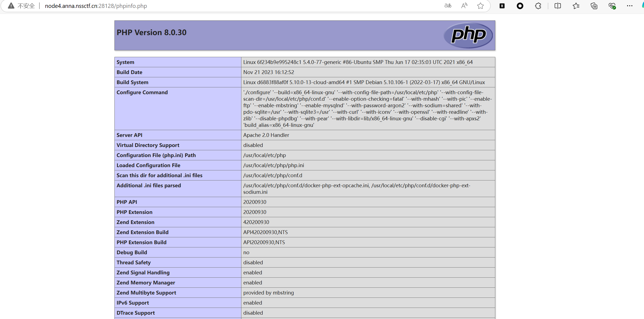
Task: Click the Configure Command row label
Action: (142, 92)
